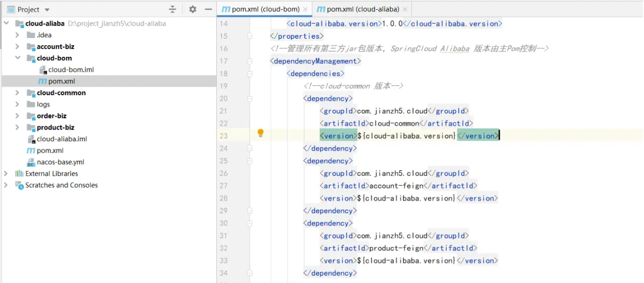Screen dimensions: 644x283
Task: Click the cloud-common comment on line 19
Action: pyautogui.click(x=353, y=86)
